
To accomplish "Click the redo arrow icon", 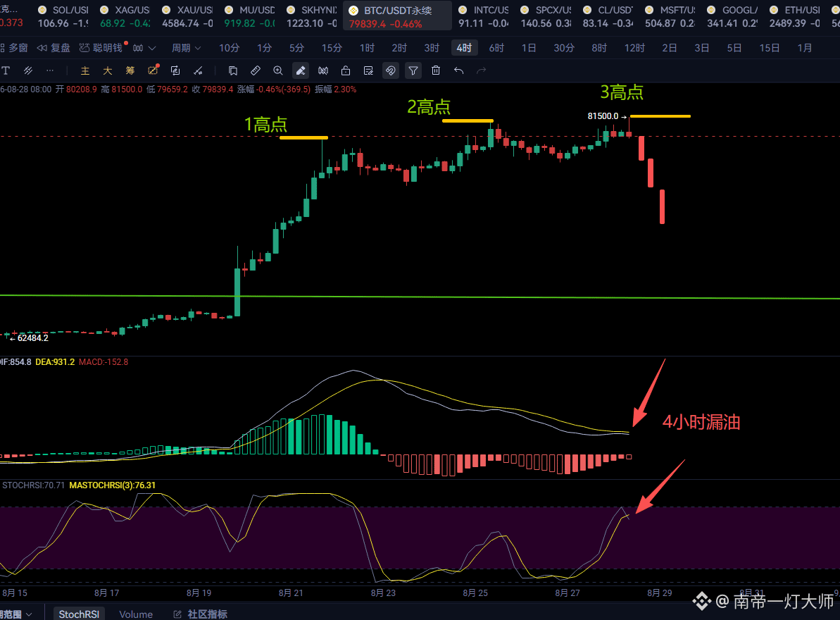I will click(481, 70).
